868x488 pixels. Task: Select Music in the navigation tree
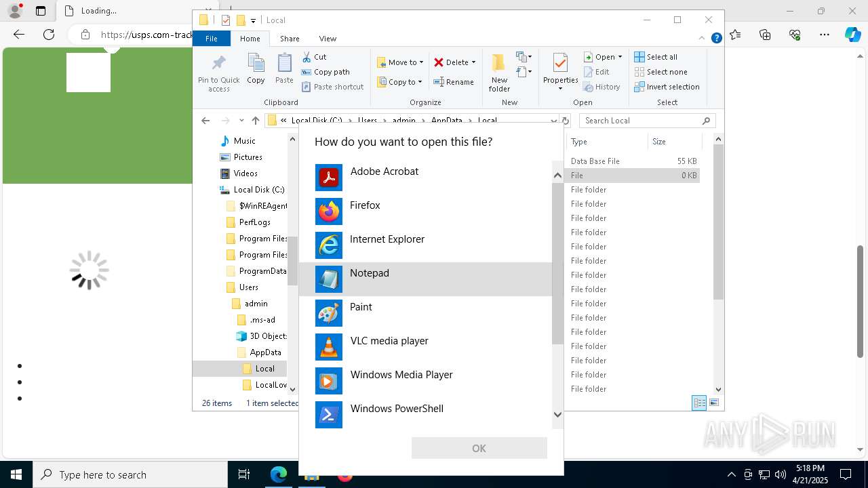(244, 141)
